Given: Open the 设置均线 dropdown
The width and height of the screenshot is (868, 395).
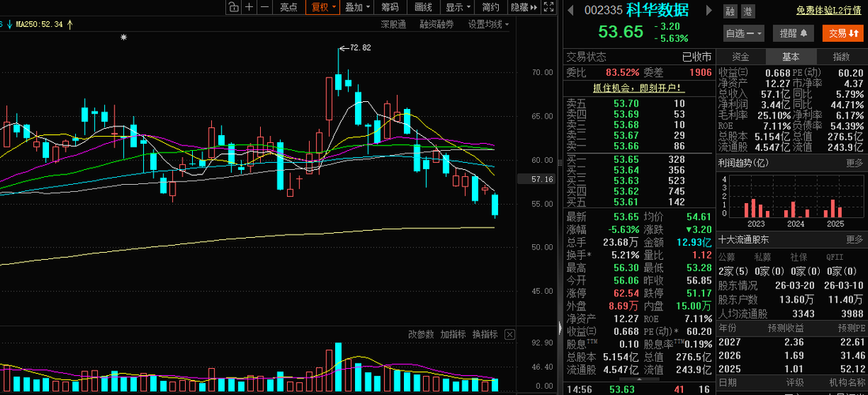Looking at the screenshot, I should tap(489, 24).
